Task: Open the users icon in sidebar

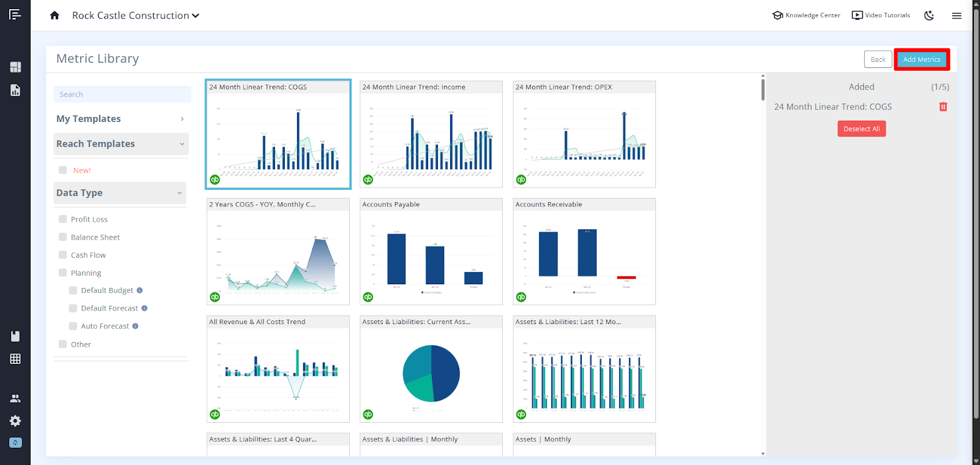Action: [x=15, y=398]
